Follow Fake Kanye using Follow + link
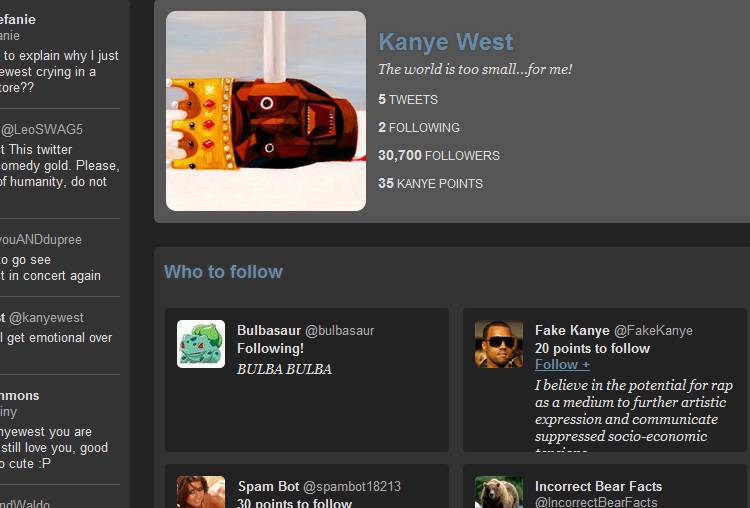Screen dimensions: 750x508 562,365
